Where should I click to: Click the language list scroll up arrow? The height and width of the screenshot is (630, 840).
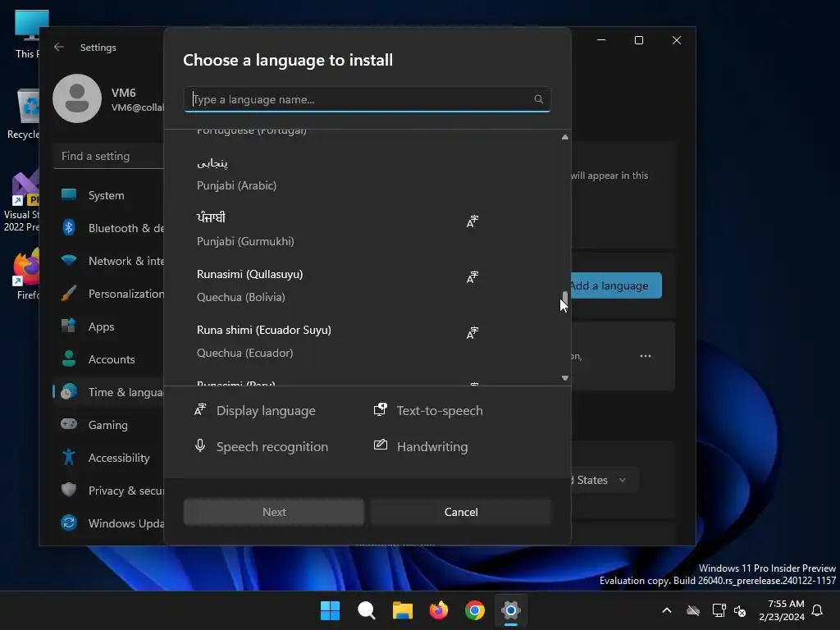564,137
